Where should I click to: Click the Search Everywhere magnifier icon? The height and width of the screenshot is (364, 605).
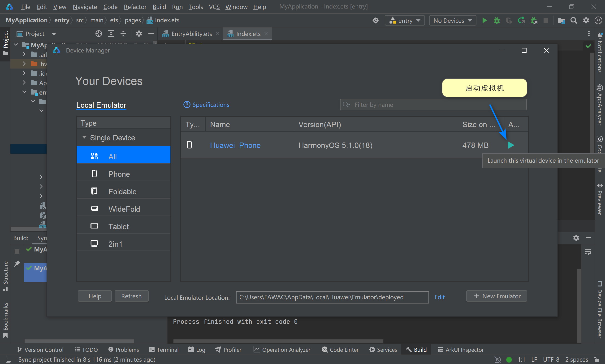574,20
